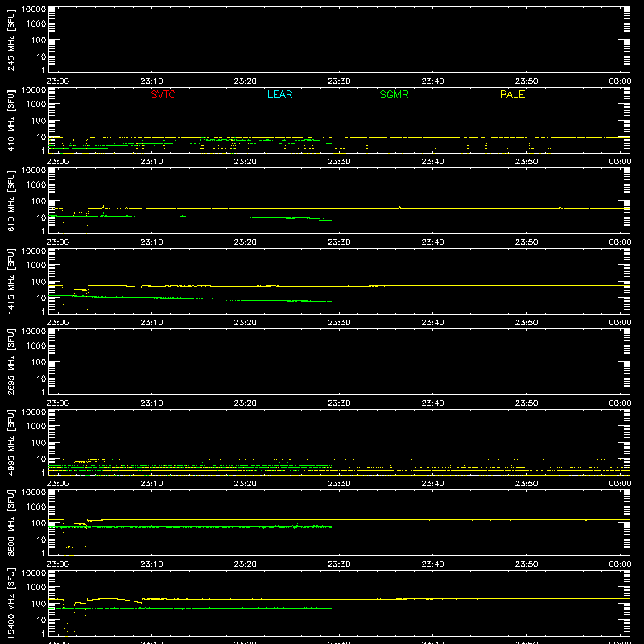The image size is (644, 644).
Task: Select the 2695 MHz [SFU] axis title
Action: click(x=10, y=361)
